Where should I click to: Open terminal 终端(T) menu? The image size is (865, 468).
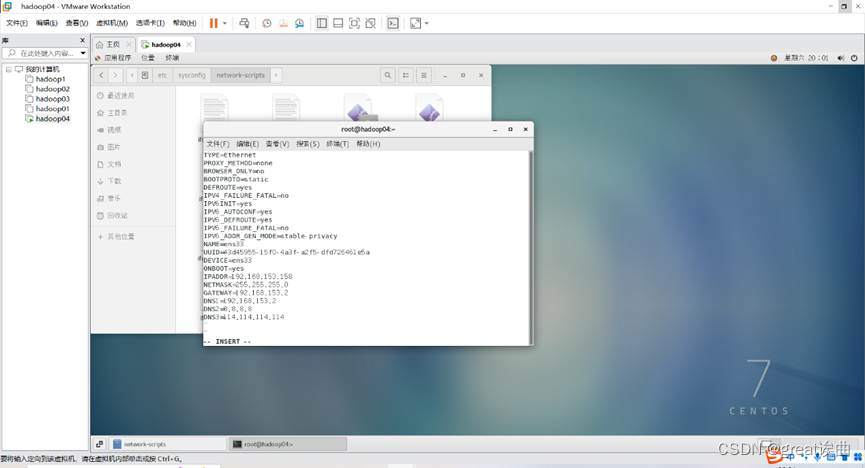click(x=338, y=143)
